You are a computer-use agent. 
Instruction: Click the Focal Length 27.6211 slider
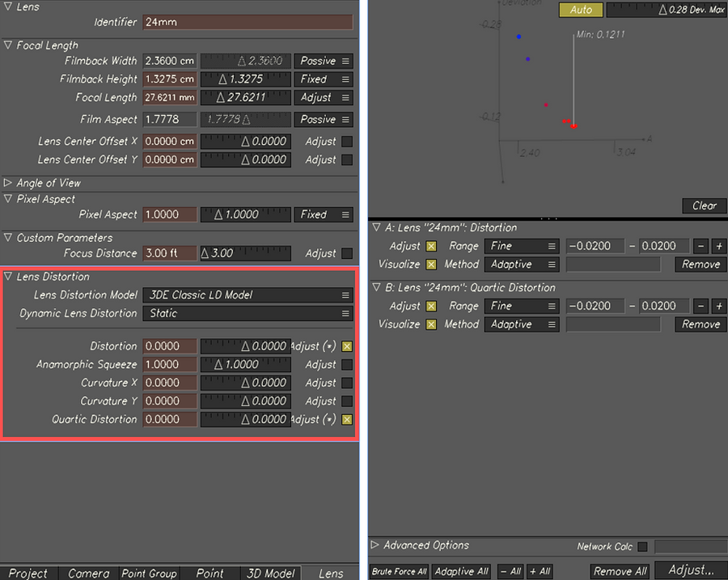pos(246,98)
